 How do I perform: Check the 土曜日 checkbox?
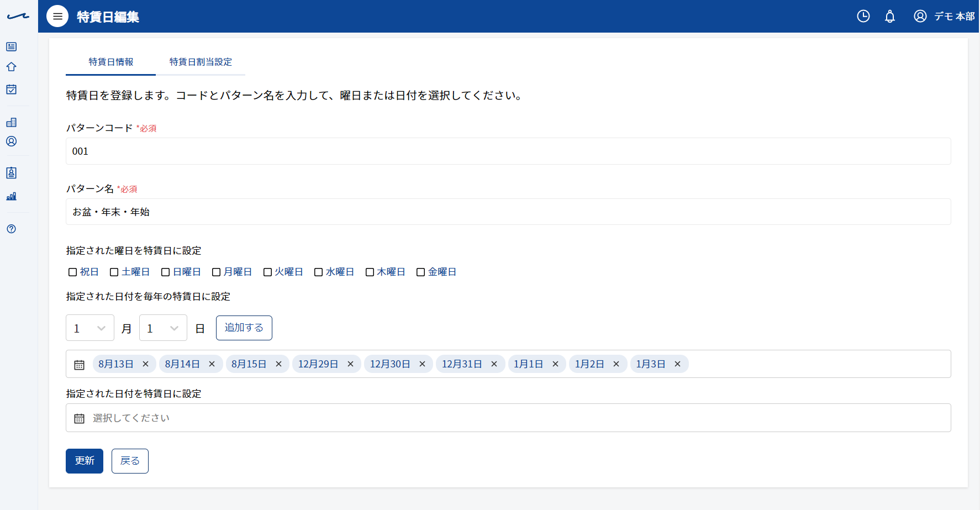coord(114,272)
